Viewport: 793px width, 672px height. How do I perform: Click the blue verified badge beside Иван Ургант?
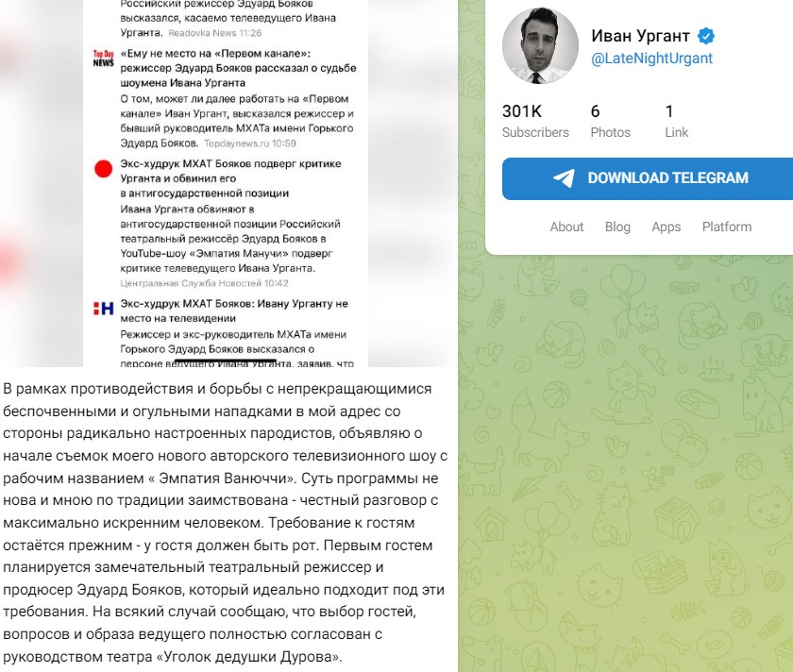pyautogui.click(x=706, y=36)
